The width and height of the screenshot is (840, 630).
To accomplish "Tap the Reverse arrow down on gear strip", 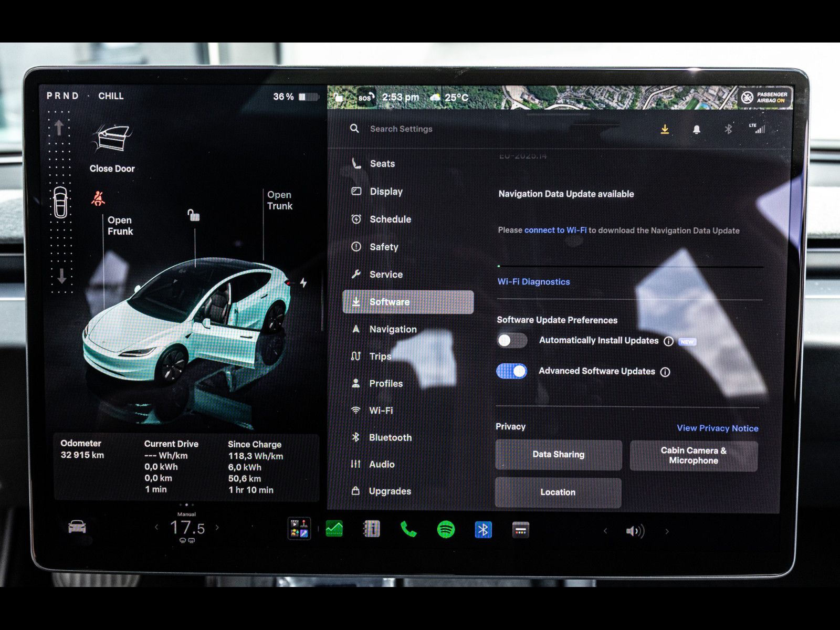I will pyautogui.click(x=61, y=276).
